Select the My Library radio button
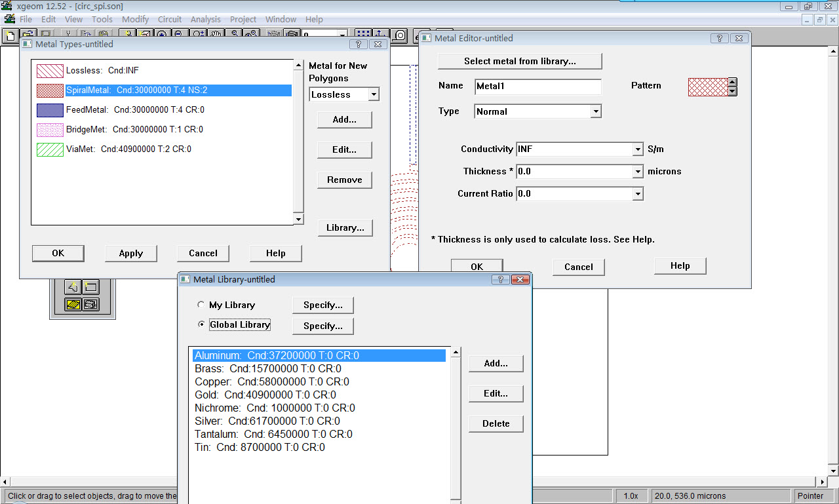Screen dimensions: 839x504 click(x=201, y=305)
